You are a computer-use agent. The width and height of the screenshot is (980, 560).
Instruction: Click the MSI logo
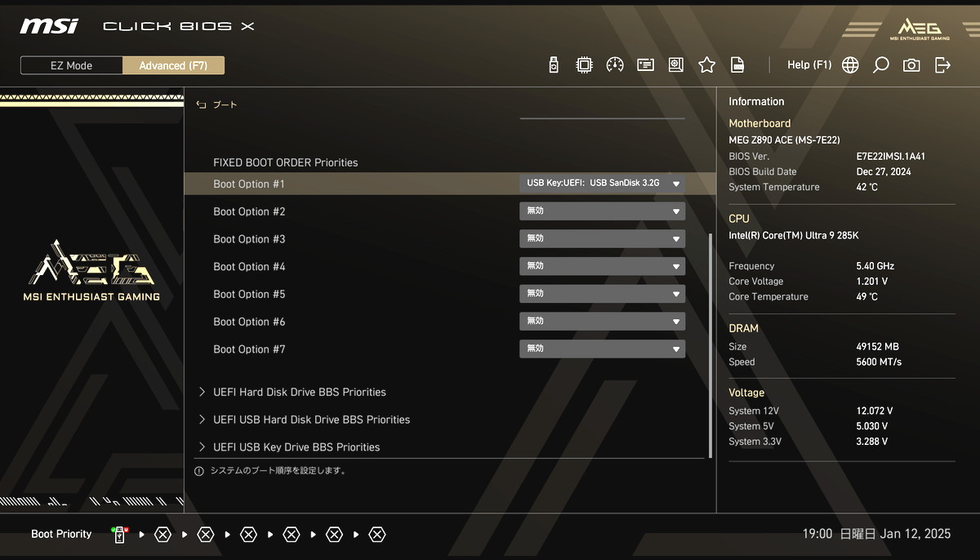pyautogui.click(x=50, y=26)
